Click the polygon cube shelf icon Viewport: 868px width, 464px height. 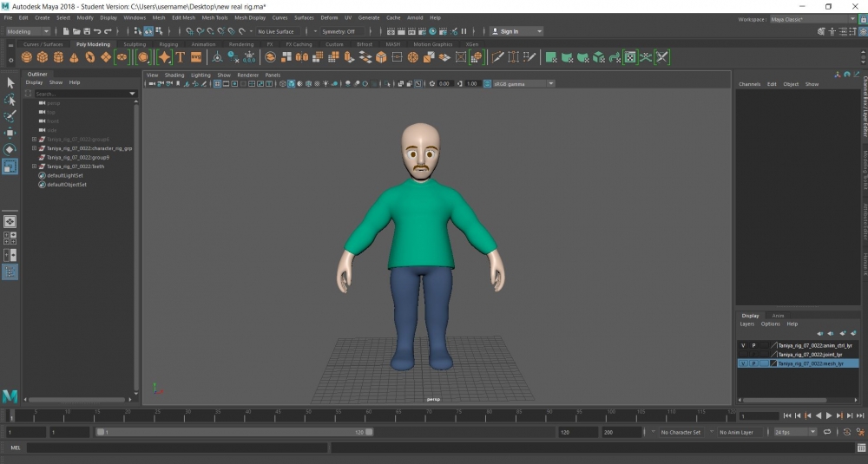pos(43,57)
